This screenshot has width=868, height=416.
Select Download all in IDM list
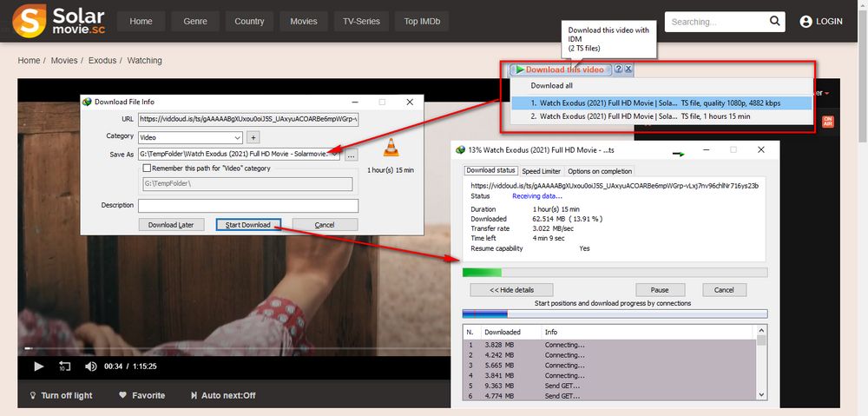coord(551,86)
